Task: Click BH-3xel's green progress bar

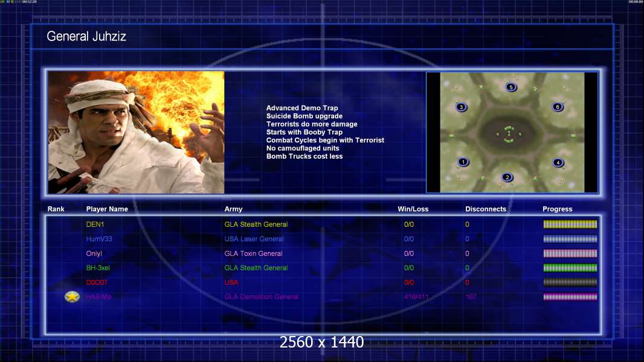Action: (x=570, y=268)
